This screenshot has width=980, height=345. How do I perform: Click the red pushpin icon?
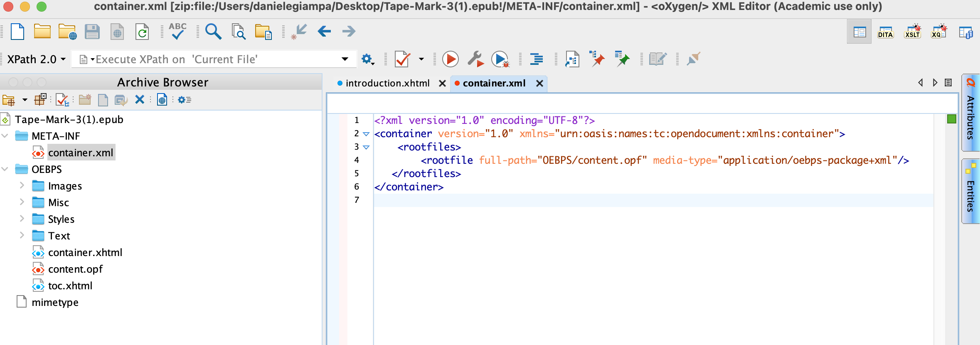click(x=597, y=59)
